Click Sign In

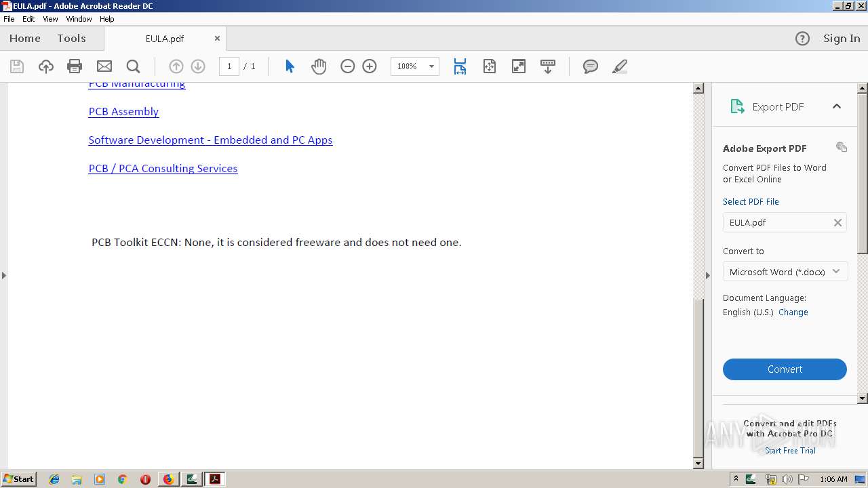pos(842,39)
